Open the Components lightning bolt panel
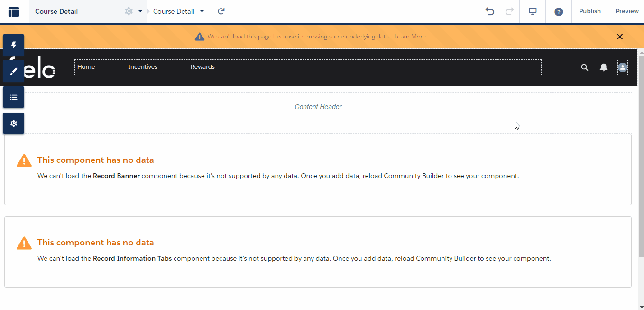 pyautogui.click(x=14, y=45)
